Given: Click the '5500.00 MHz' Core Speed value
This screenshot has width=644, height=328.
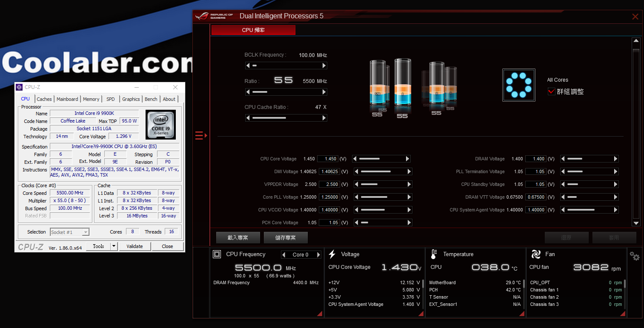Looking at the screenshot, I should [70, 193].
